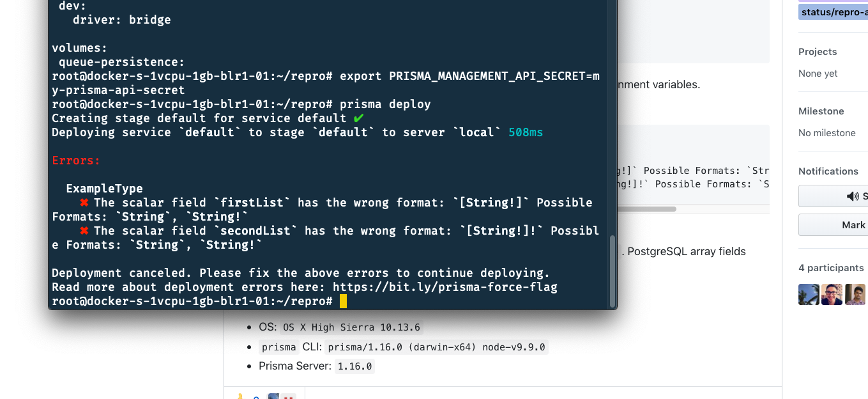
Task: Click the Prisma Server 1.16.0 code chip
Action: coord(354,366)
